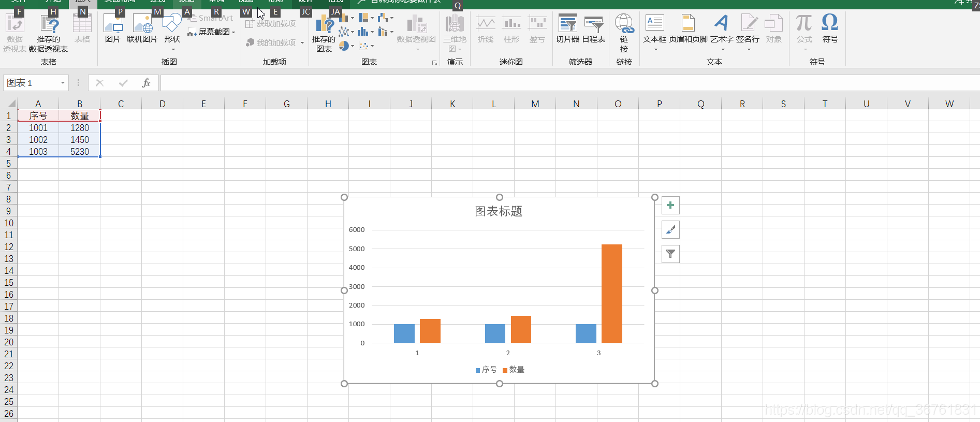Insert 页眉和页脚 header and footer

(x=688, y=29)
